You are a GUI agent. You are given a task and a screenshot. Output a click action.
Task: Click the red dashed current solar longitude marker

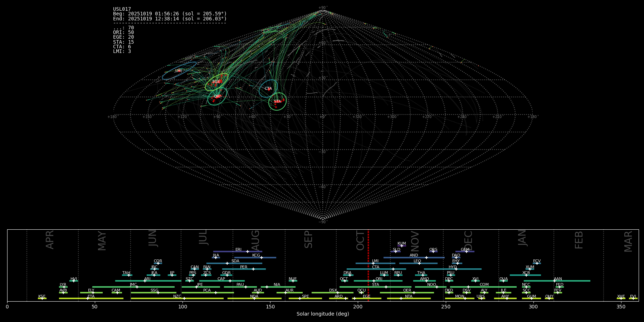368,265
